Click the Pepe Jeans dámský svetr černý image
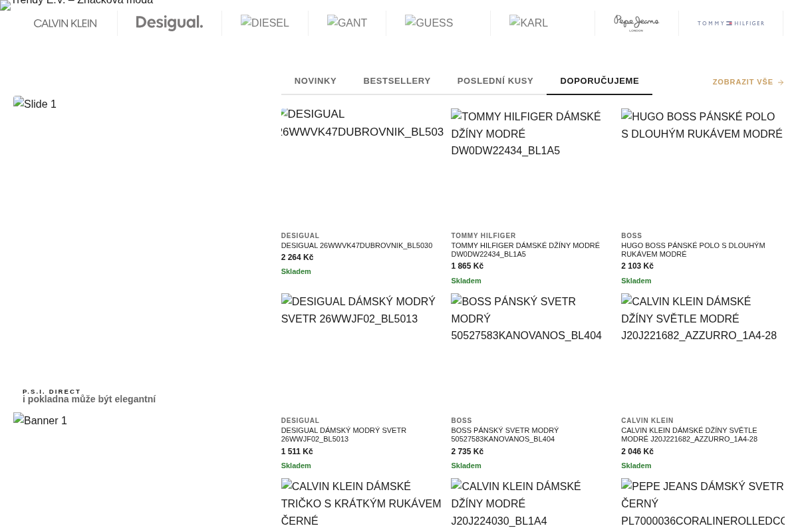This screenshot has width=798, height=532. tap(703, 505)
